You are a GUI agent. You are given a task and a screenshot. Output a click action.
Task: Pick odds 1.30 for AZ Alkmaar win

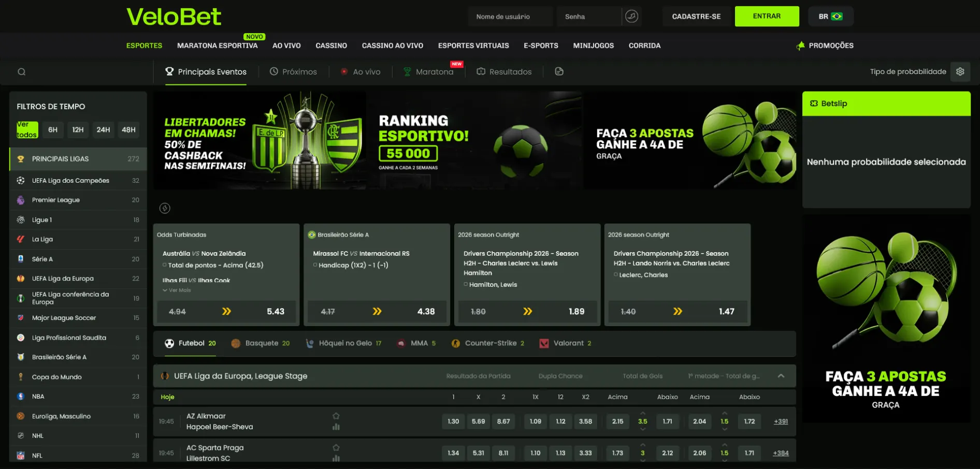coord(453,421)
